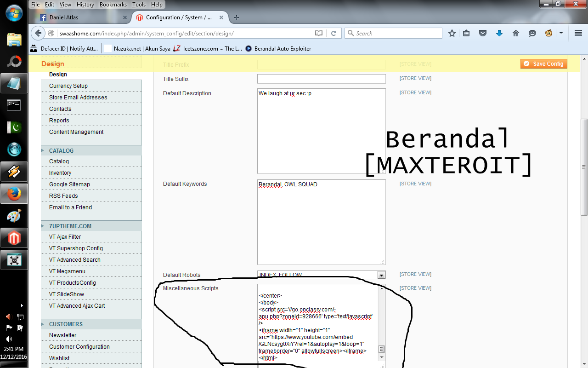Open a new browser tab
The image size is (588, 368).
click(237, 17)
